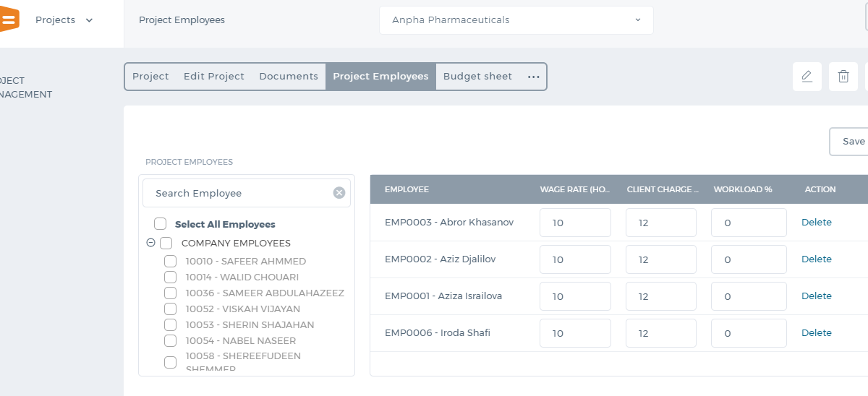Open the Projects dropdown menu

64,20
